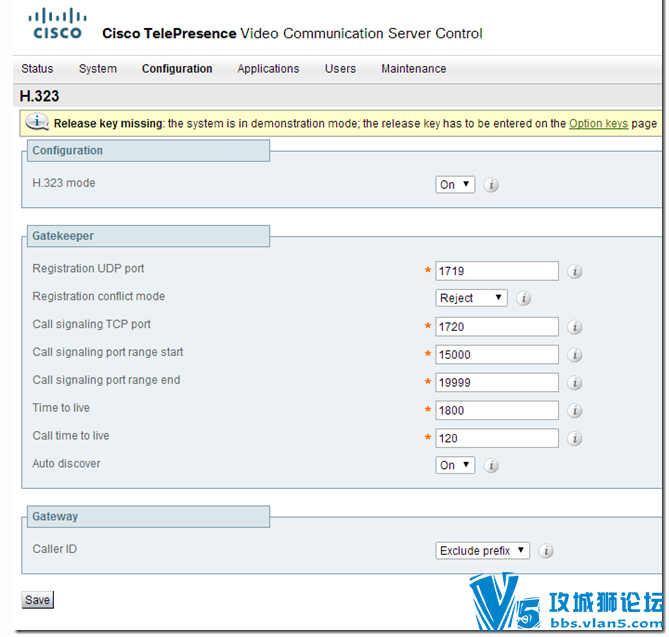Show help for Call signaling port range start
Image resolution: width=669 pixels, height=637 pixels.
[x=575, y=355]
